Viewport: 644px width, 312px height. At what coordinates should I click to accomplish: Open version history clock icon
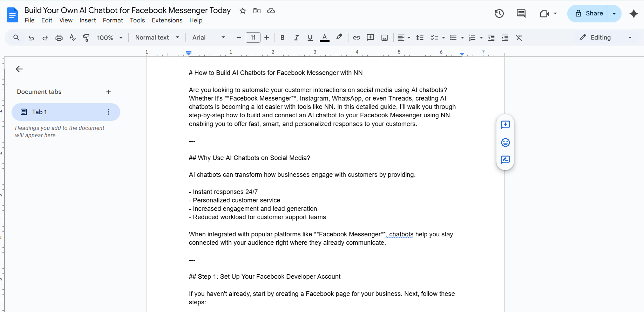[x=499, y=14]
